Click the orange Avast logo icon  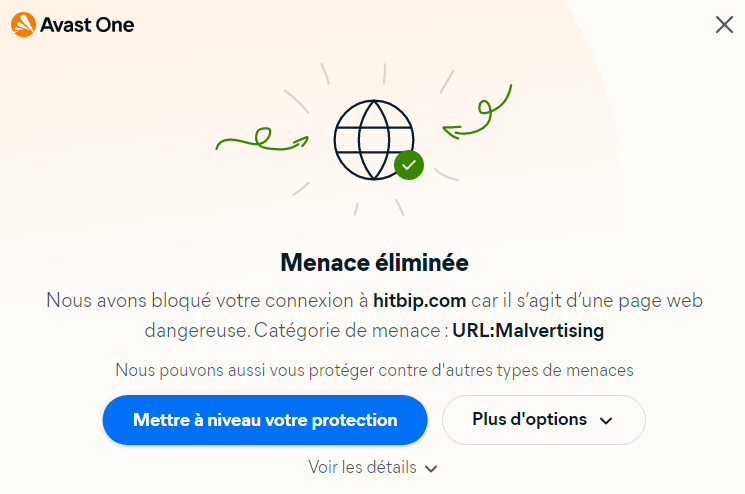point(23,25)
